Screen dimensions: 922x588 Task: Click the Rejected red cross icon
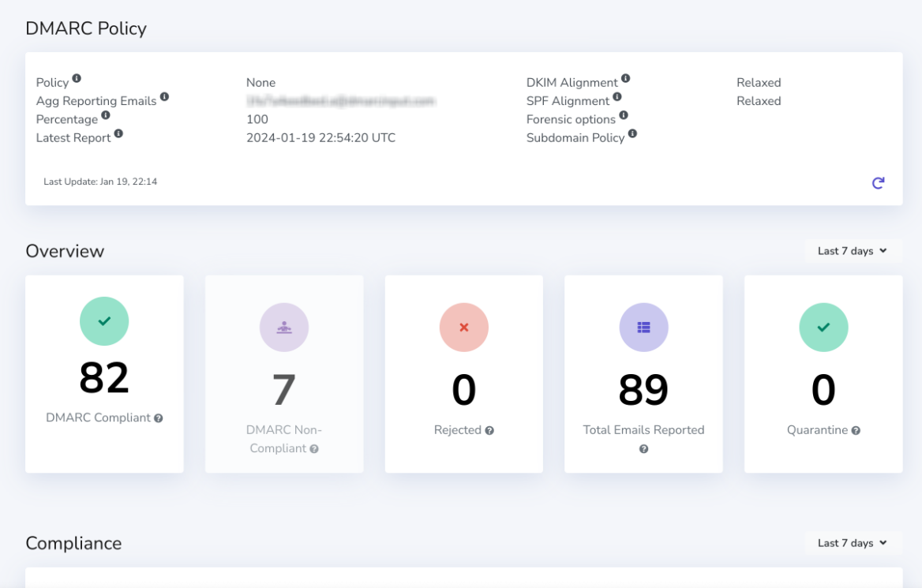click(x=463, y=327)
